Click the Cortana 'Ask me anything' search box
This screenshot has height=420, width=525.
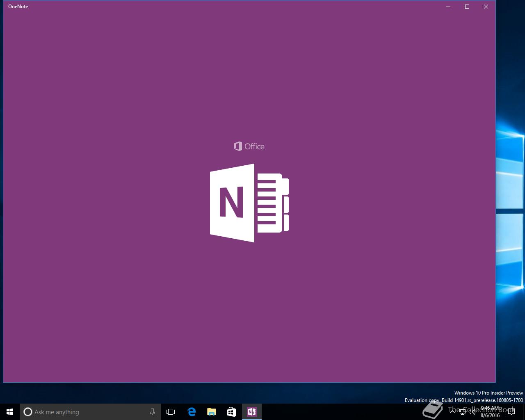point(90,412)
